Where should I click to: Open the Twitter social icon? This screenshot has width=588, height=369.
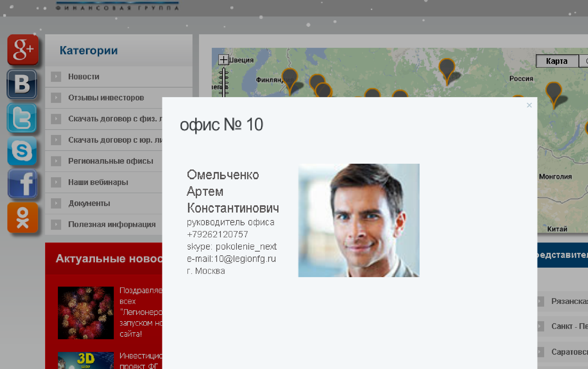[22, 118]
